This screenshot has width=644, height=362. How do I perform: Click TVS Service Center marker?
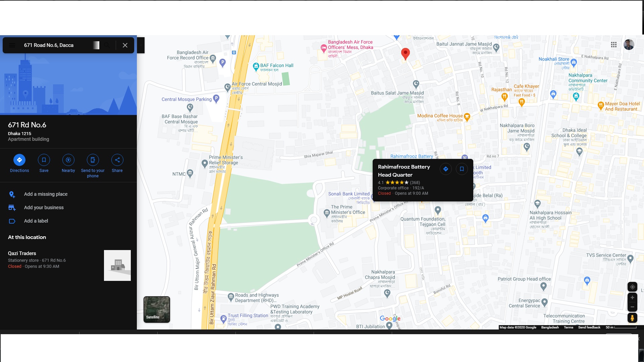coord(630,258)
